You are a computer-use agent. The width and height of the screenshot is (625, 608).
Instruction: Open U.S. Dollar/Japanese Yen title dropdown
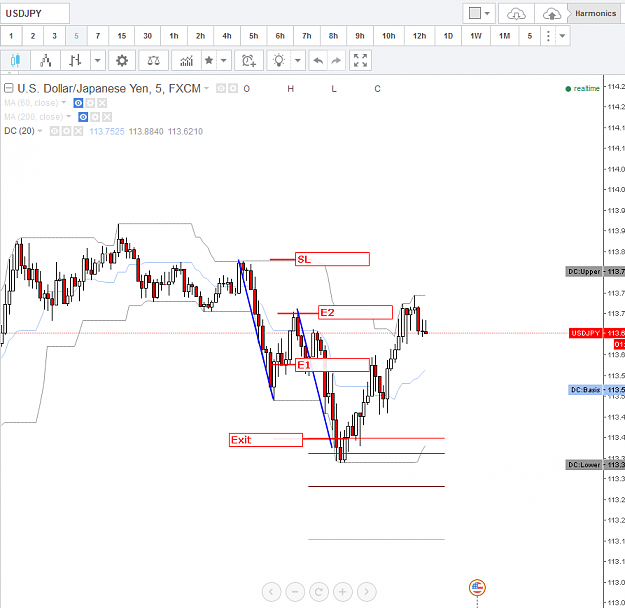206,88
